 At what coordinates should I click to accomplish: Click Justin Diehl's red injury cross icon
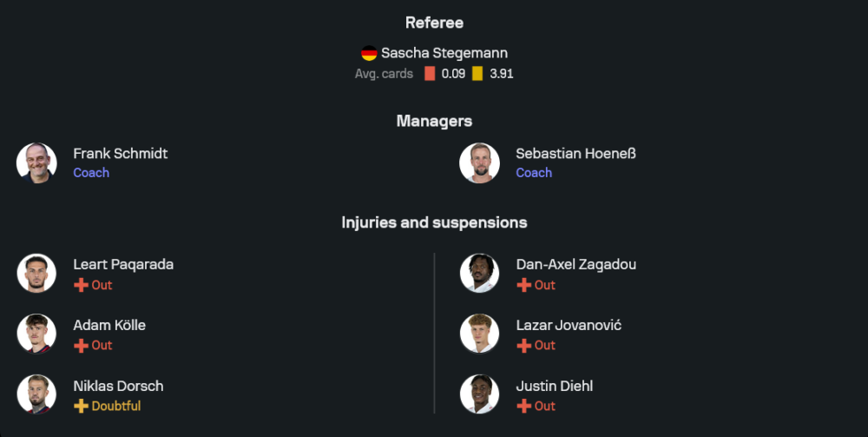pos(523,406)
